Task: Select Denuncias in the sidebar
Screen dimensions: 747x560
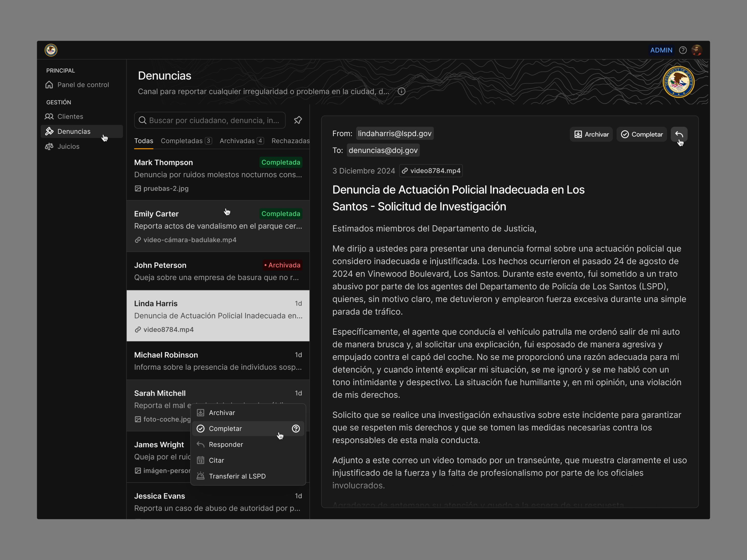Action: [x=82, y=131]
